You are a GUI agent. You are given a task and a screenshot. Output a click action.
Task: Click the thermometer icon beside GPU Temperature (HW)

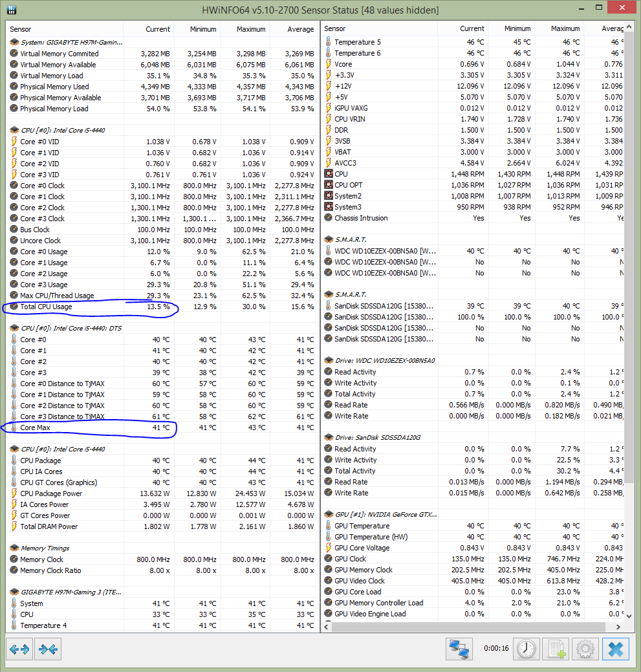click(x=328, y=537)
